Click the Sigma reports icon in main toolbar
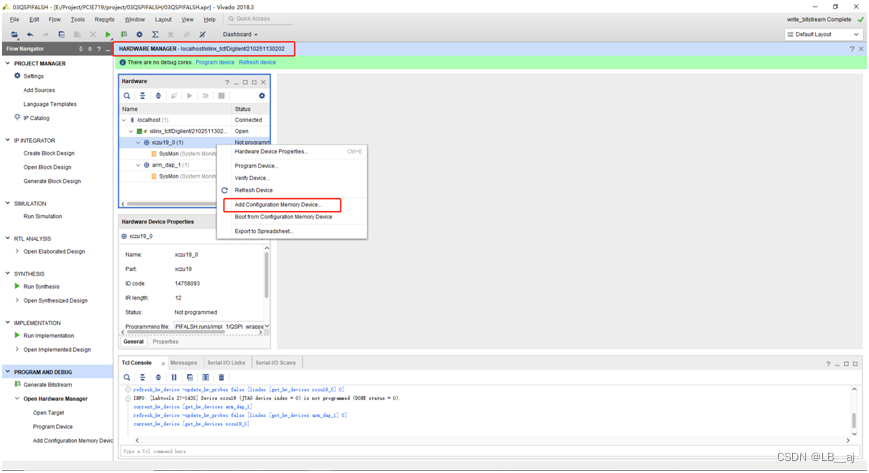 (155, 34)
